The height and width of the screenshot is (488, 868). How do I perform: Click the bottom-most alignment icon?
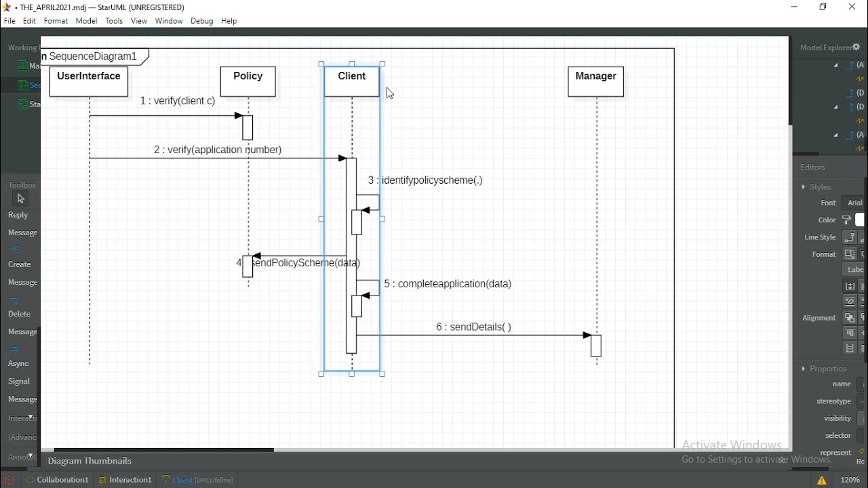[x=850, y=349]
